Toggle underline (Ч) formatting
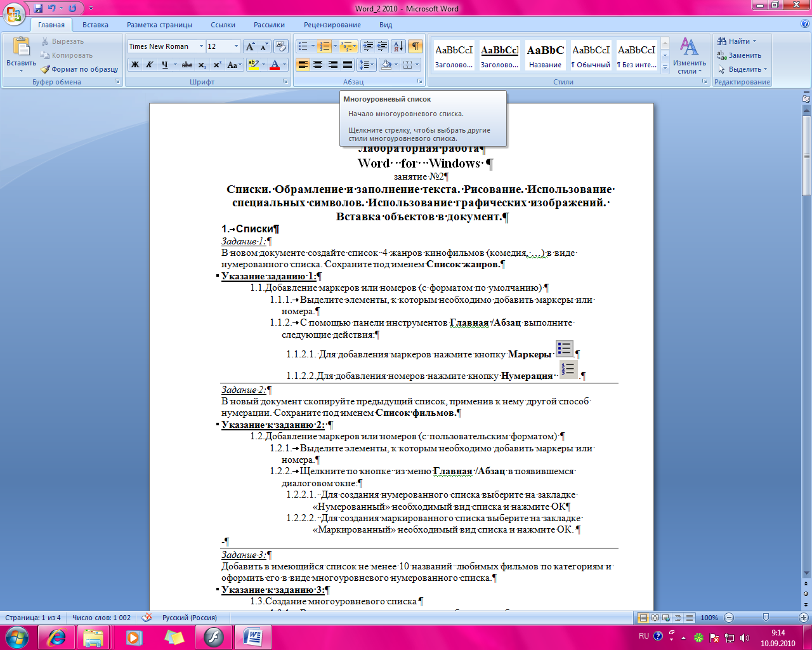Image resolution: width=812 pixels, height=650 pixels. [165, 65]
